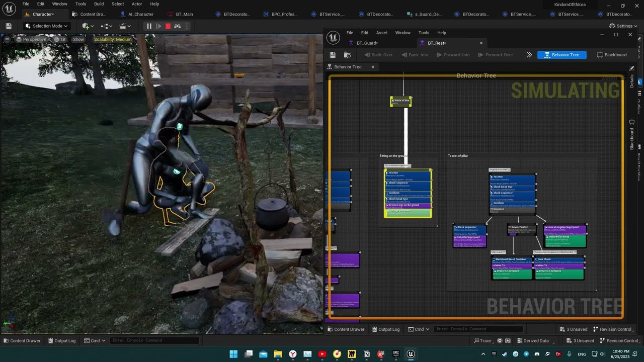The width and height of the screenshot is (644, 362).
Task: Switch to Behavior Tree mode
Action: tap(561, 55)
